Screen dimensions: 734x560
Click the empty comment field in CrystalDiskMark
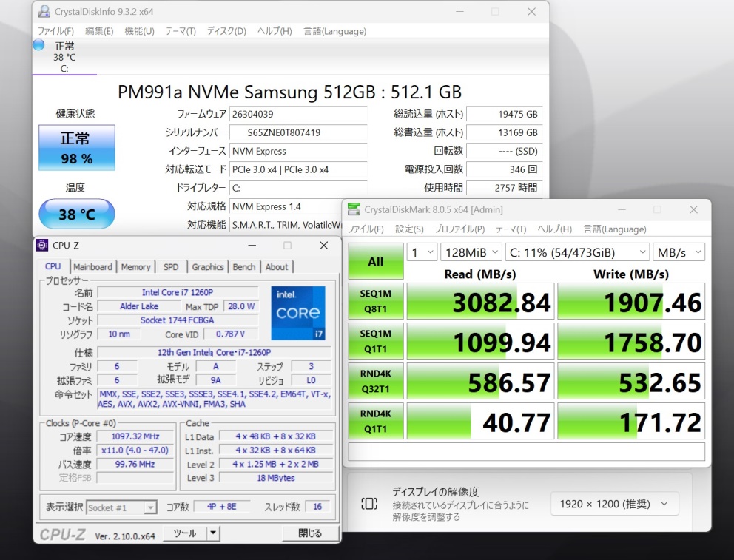click(x=527, y=451)
